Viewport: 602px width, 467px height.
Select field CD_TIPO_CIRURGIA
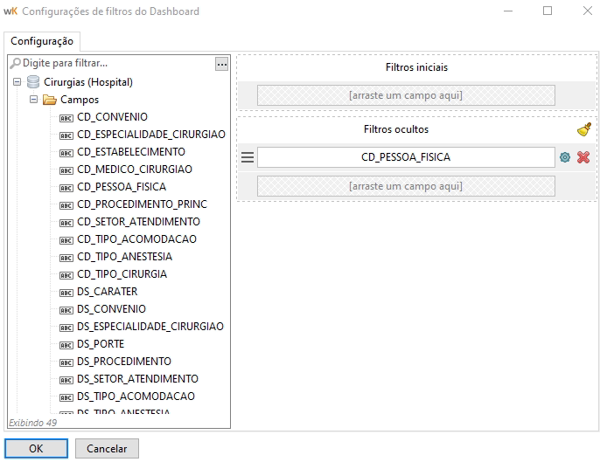[x=122, y=274]
